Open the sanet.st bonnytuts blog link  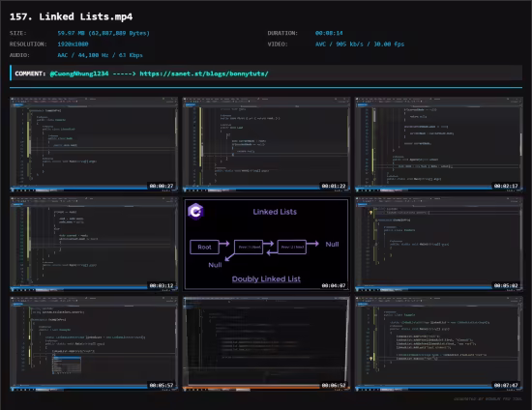coord(204,73)
